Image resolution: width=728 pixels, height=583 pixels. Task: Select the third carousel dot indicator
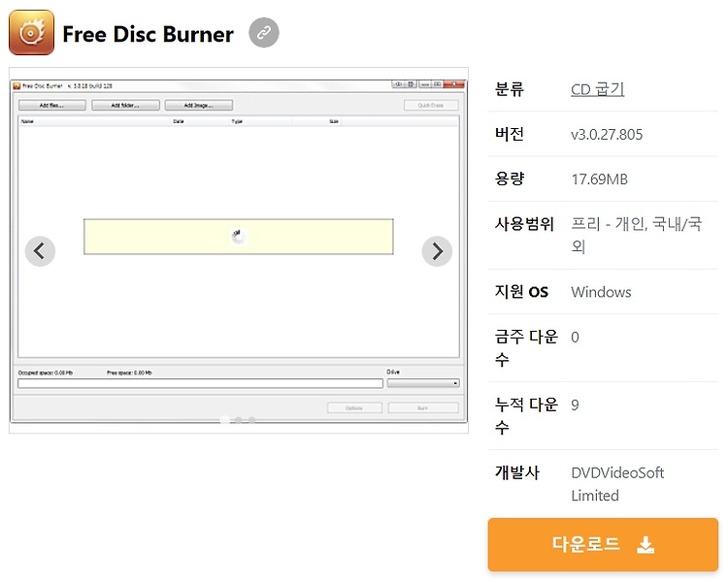point(251,420)
